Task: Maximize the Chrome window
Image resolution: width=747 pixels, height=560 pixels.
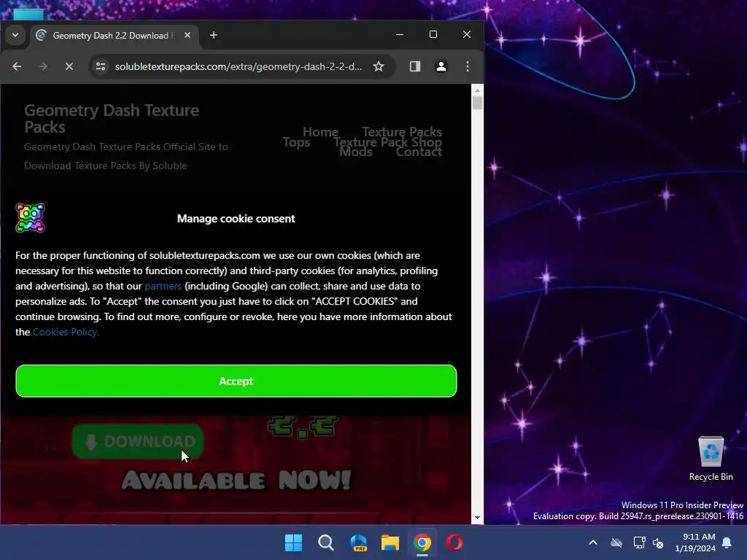Action: click(433, 35)
